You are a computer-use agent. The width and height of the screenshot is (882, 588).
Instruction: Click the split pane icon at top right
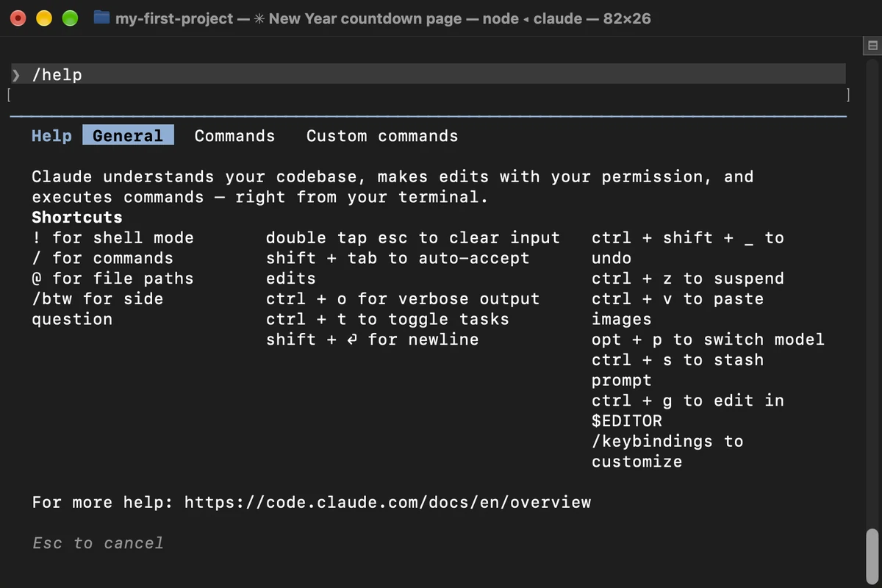point(872,46)
